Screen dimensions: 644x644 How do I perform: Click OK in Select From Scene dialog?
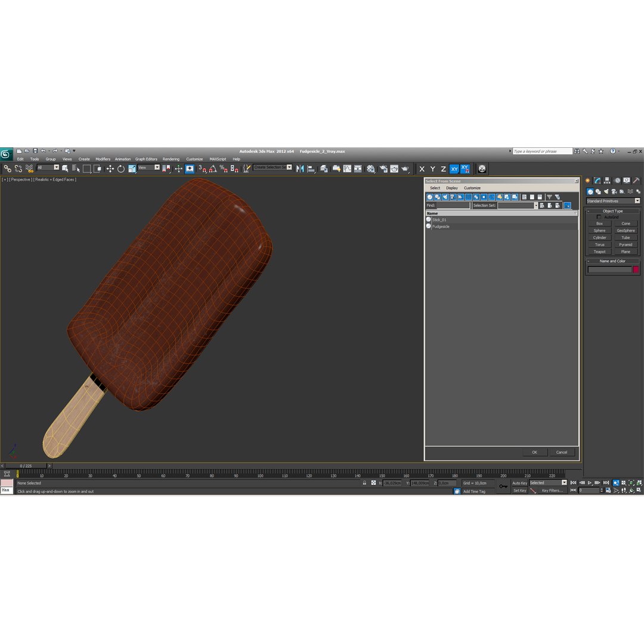point(534,452)
